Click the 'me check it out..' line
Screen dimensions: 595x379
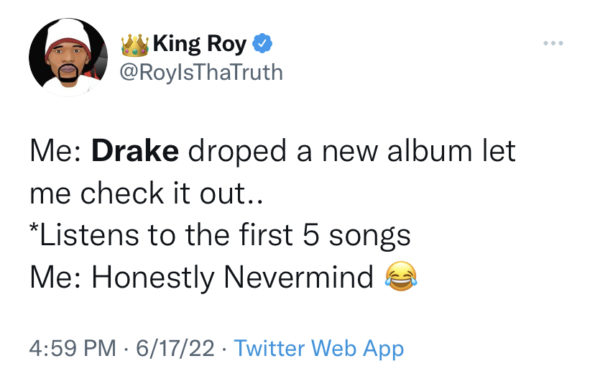146,193
